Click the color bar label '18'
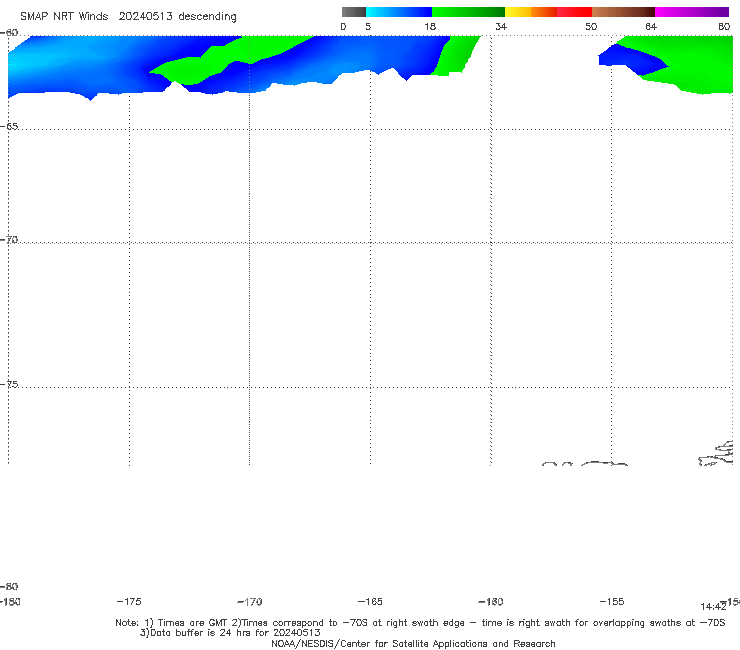Screen dimensions: 740x650 (430, 27)
